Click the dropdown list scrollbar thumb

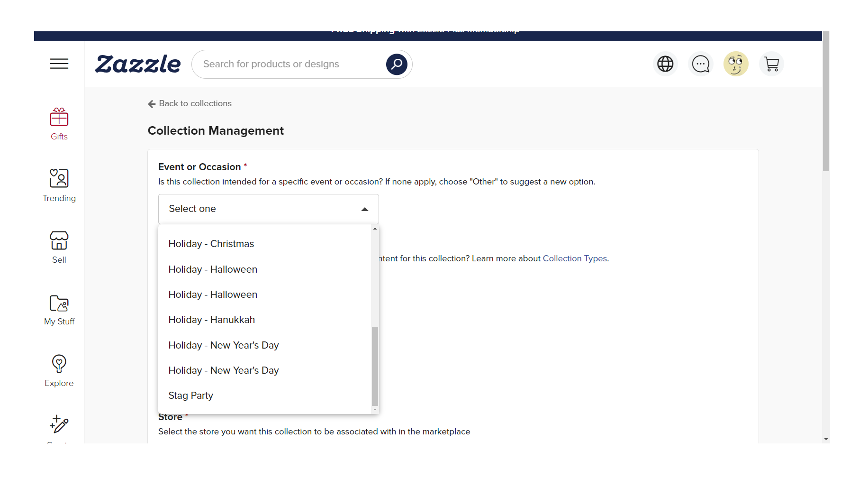[x=375, y=366]
